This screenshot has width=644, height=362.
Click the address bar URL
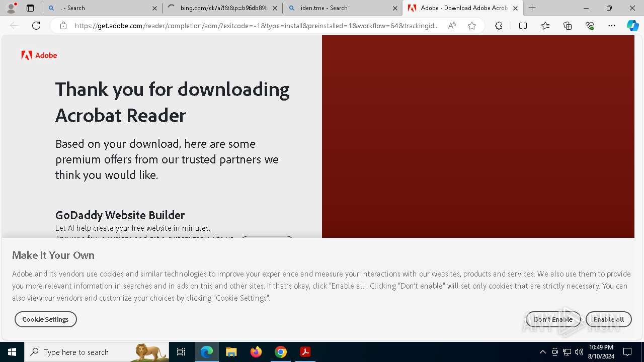click(x=257, y=26)
